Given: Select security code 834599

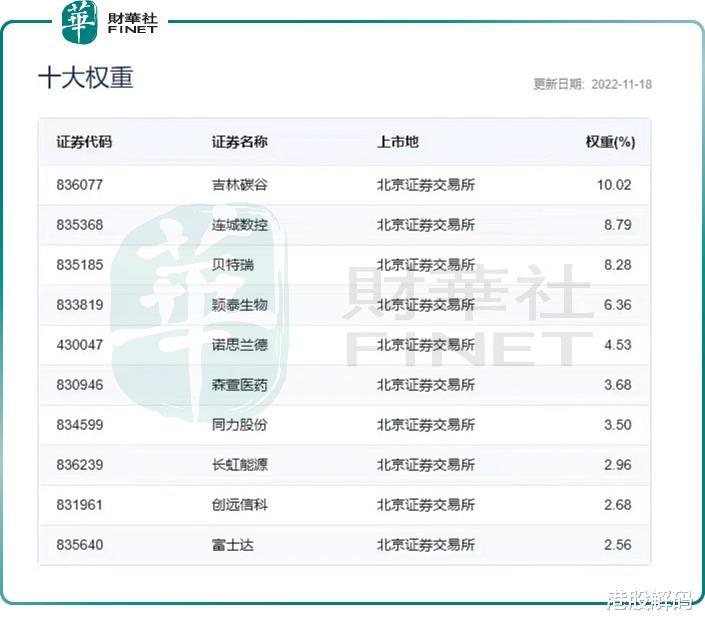Looking at the screenshot, I should click(x=80, y=425).
